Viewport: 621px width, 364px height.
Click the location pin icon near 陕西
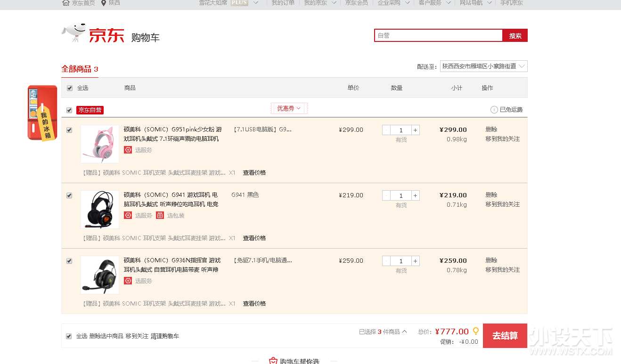(104, 3)
